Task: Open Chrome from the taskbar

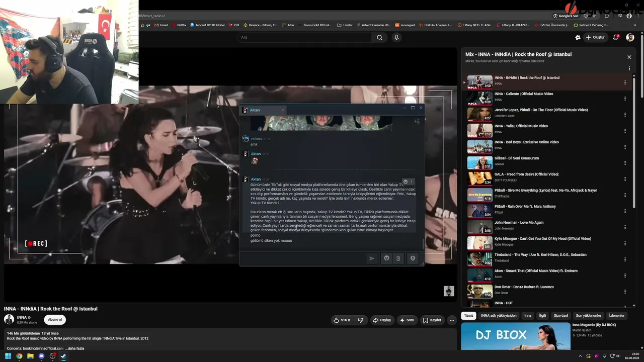Action: coord(19,356)
